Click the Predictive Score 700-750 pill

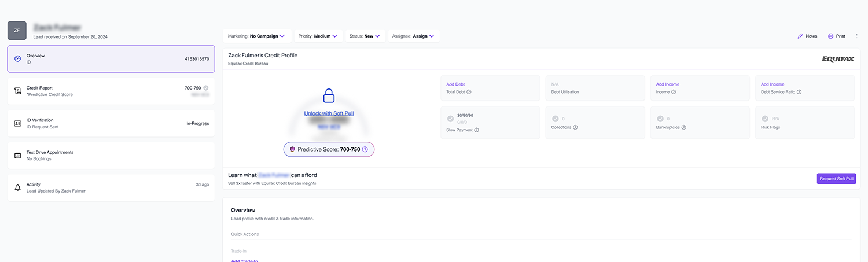(329, 149)
